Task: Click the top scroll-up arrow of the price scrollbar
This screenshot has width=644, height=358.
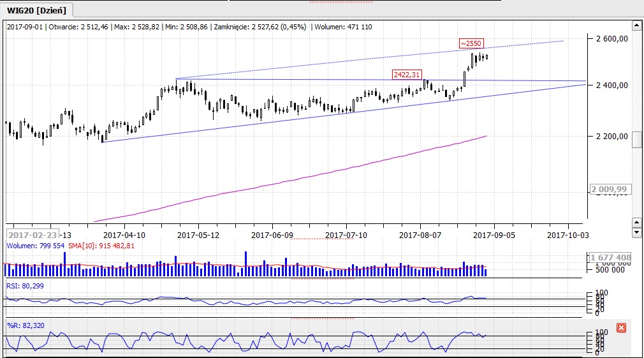Action: pos(636,26)
